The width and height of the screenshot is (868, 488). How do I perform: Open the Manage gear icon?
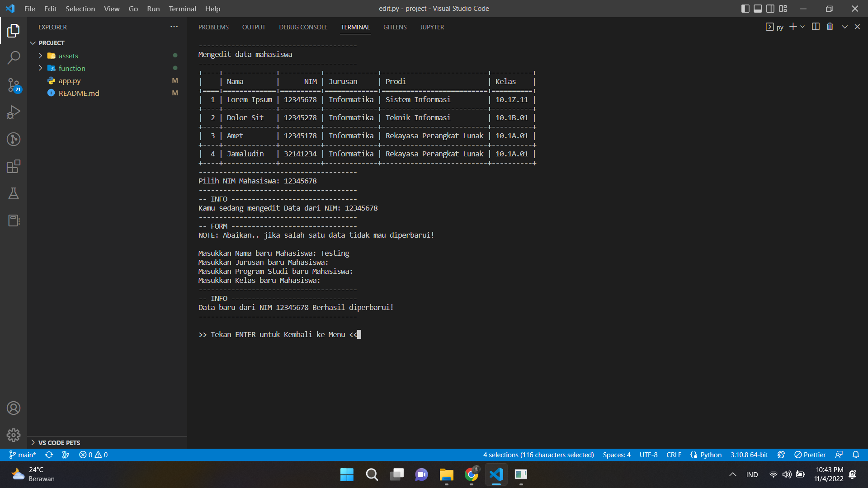pyautogui.click(x=14, y=435)
